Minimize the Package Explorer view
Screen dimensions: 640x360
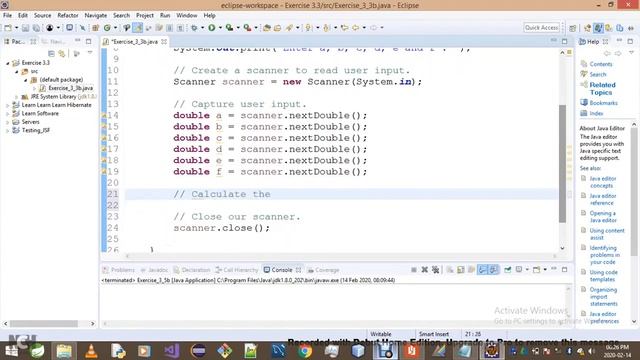(x=78, y=41)
